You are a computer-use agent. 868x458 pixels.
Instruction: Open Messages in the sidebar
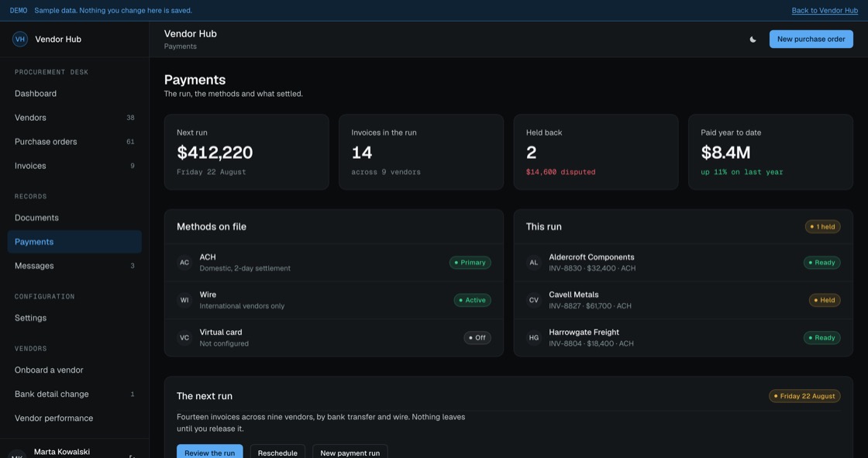(74, 266)
